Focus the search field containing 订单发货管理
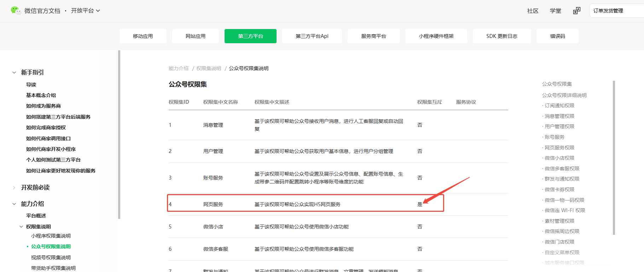This screenshot has height=272, width=644. [x=617, y=11]
